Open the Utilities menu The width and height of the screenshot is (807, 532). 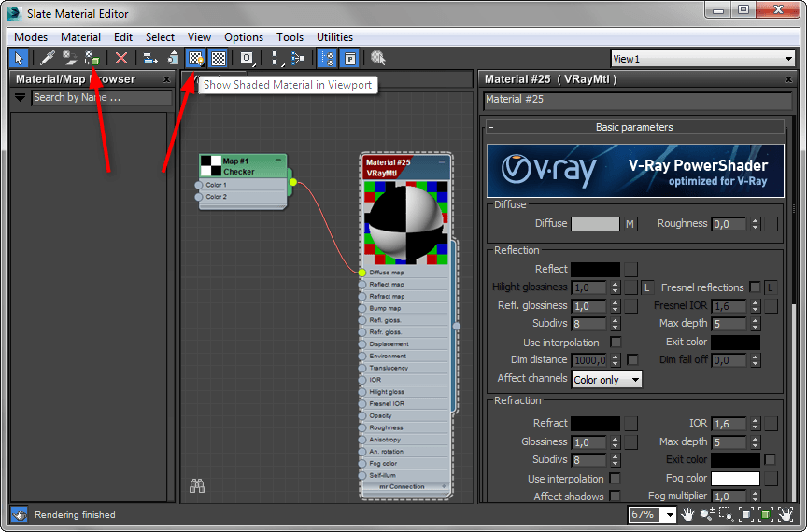click(x=334, y=37)
